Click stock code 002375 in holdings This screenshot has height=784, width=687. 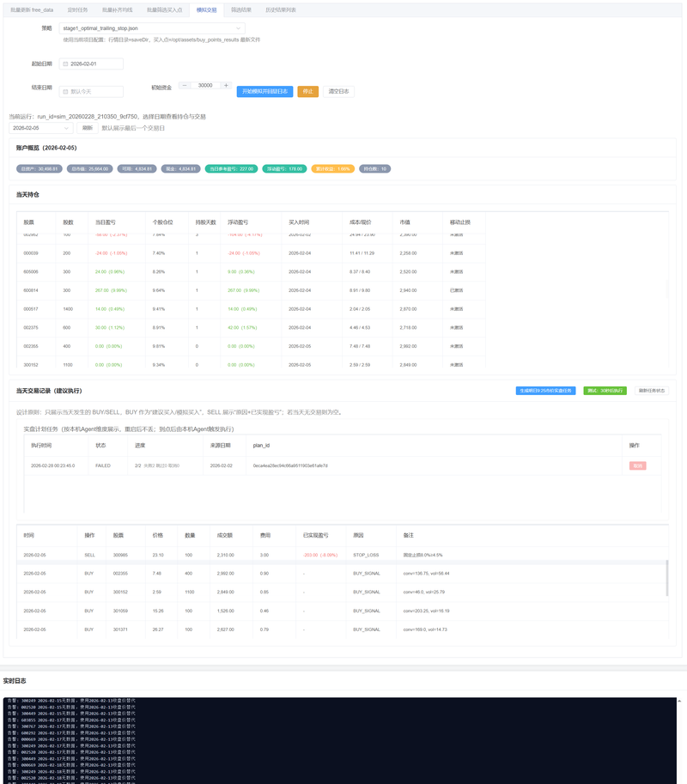31,328
